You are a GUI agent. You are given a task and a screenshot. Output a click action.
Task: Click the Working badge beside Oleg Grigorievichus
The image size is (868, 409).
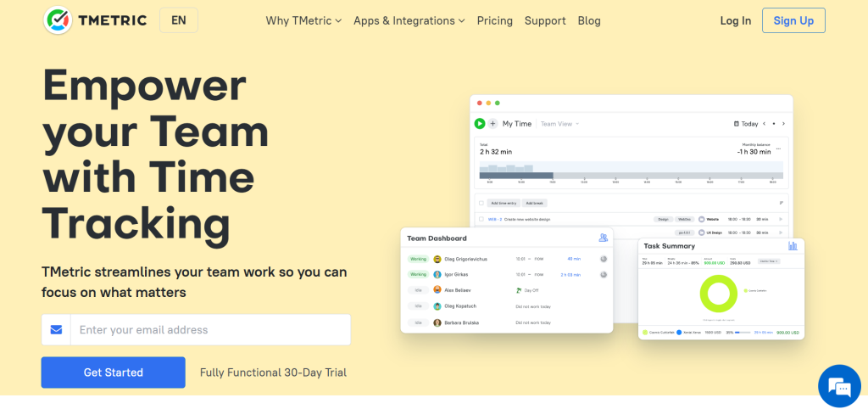tap(419, 259)
